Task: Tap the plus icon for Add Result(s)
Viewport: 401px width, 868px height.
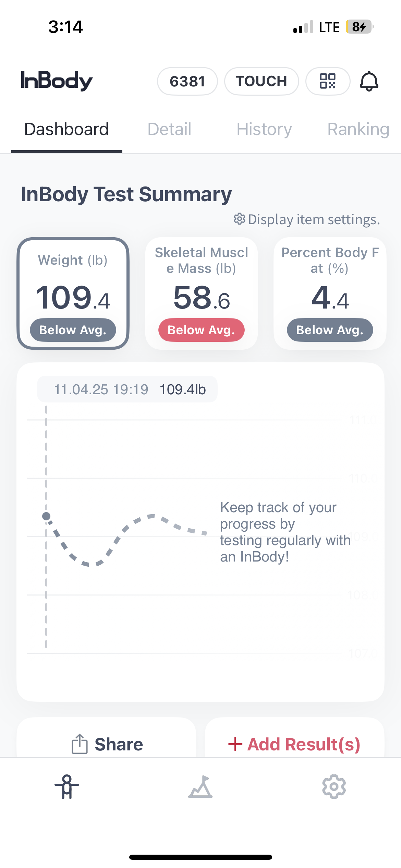Action: point(235,744)
